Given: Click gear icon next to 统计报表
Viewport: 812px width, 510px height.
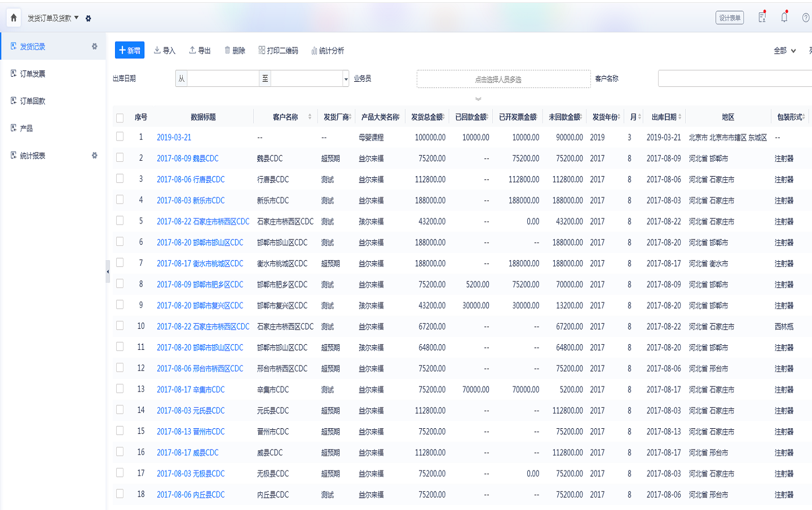Looking at the screenshot, I should tap(95, 155).
